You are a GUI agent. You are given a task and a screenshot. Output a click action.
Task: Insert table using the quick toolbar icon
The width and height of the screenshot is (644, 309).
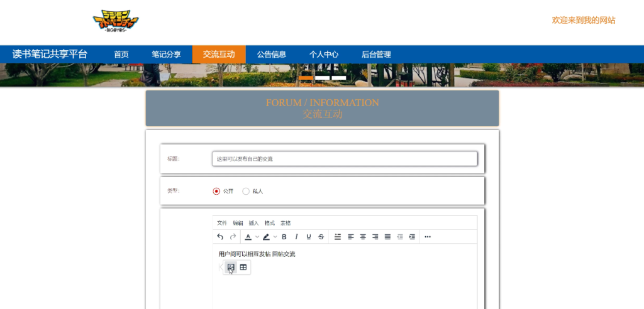click(x=243, y=268)
